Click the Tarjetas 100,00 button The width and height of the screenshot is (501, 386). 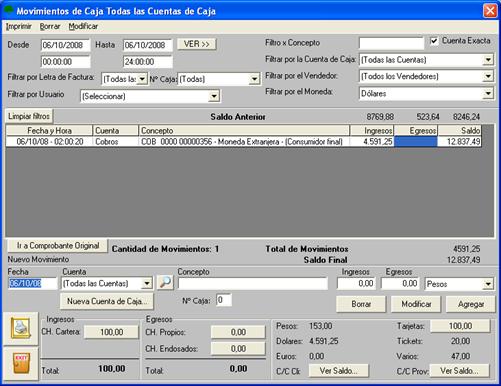point(460,326)
